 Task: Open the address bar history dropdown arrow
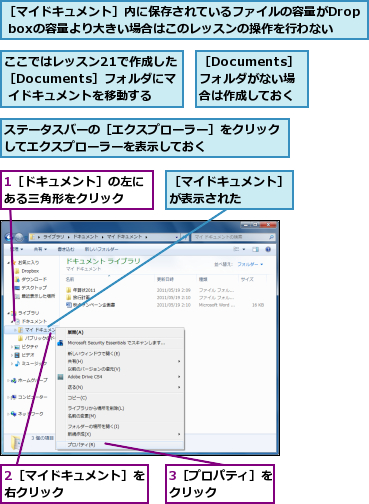pyautogui.click(x=177, y=237)
